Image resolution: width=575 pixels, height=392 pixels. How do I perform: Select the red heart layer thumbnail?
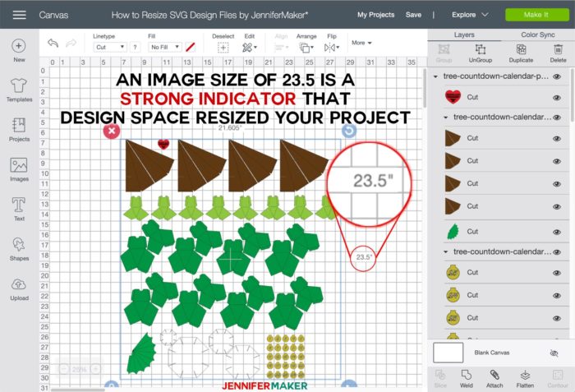[453, 97]
